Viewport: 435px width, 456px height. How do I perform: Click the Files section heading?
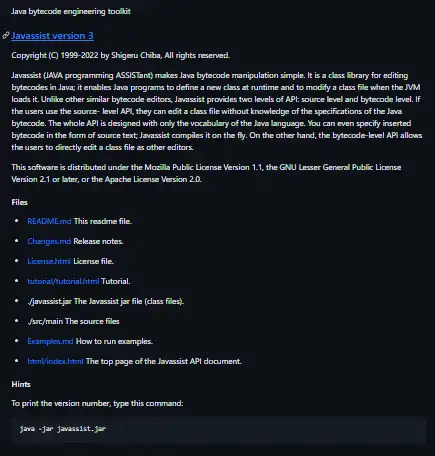tap(20, 202)
